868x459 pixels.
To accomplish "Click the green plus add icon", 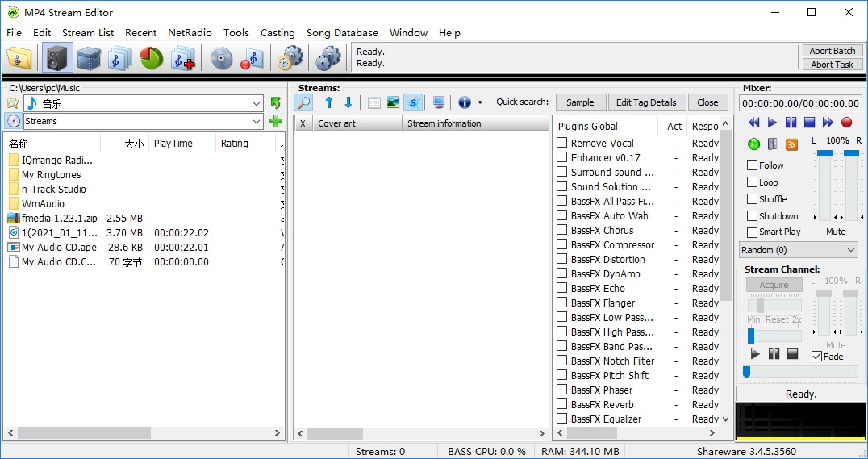I will [276, 122].
